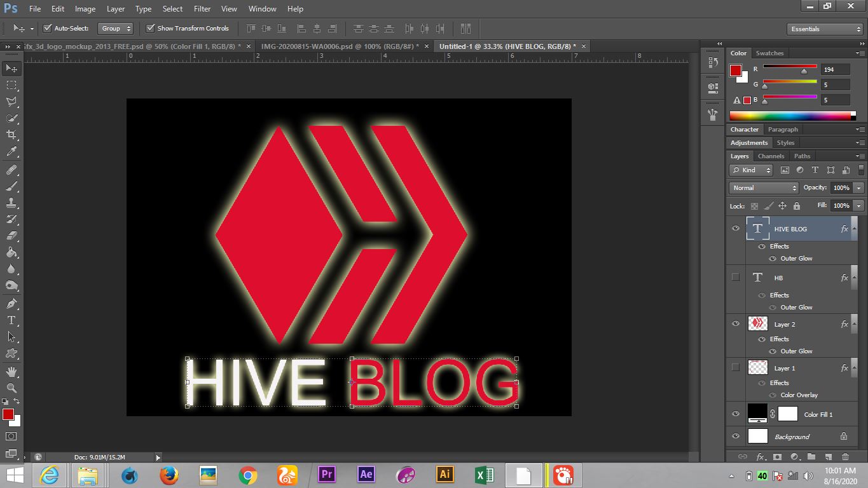Lock transparent pixels in Layers panel
Image resolution: width=868 pixels, height=488 pixels.
[754, 206]
